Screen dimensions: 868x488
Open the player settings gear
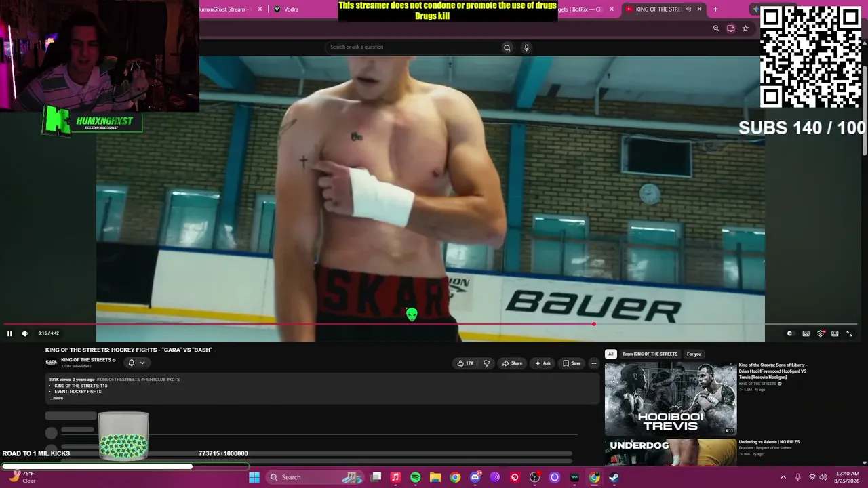(821, 333)
